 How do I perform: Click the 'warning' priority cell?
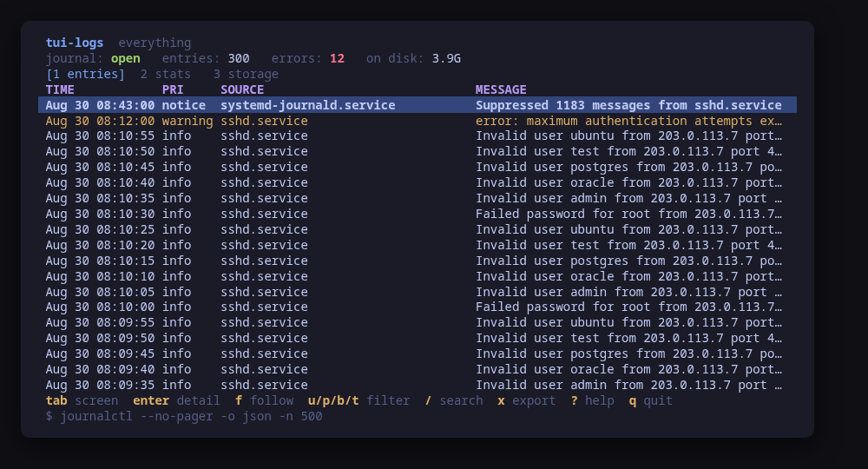[187, 121]
